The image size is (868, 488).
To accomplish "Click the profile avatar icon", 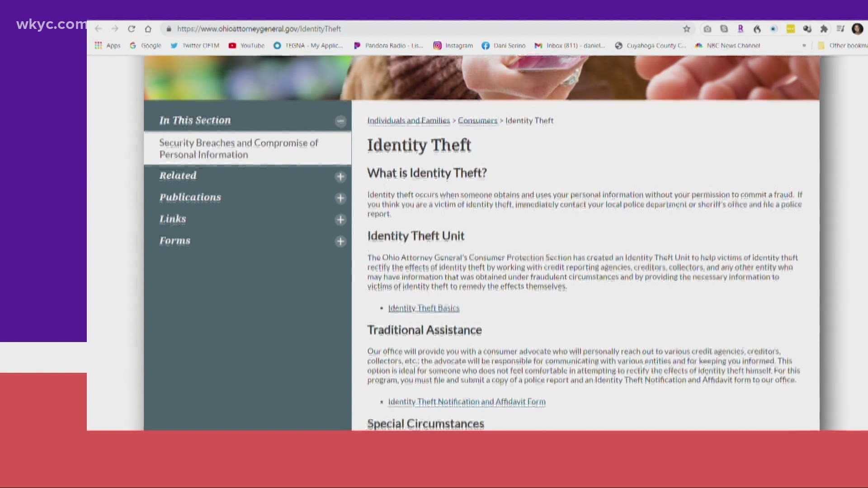I will tap(857, 29).
